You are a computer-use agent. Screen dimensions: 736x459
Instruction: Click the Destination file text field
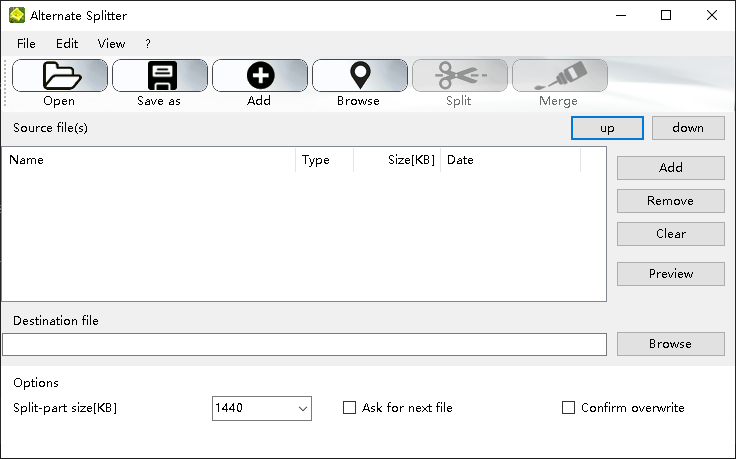(x=304, y=344)
